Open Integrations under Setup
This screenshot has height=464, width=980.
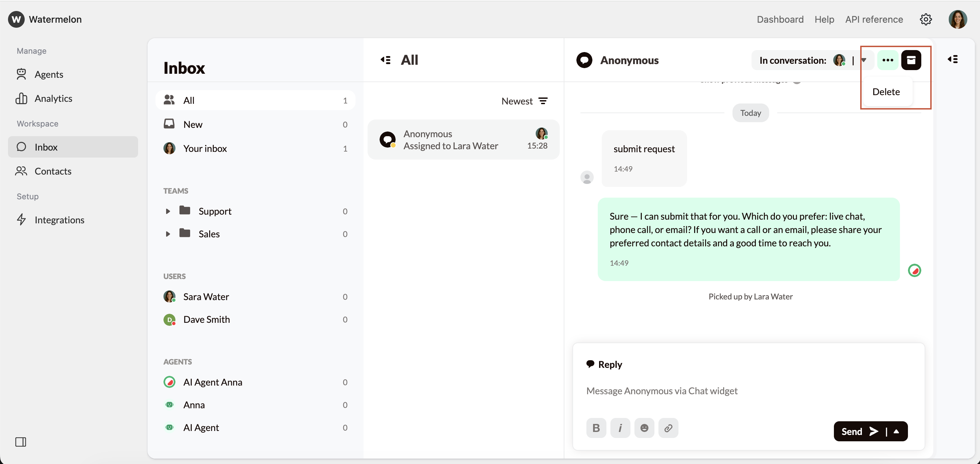point(60,220)
